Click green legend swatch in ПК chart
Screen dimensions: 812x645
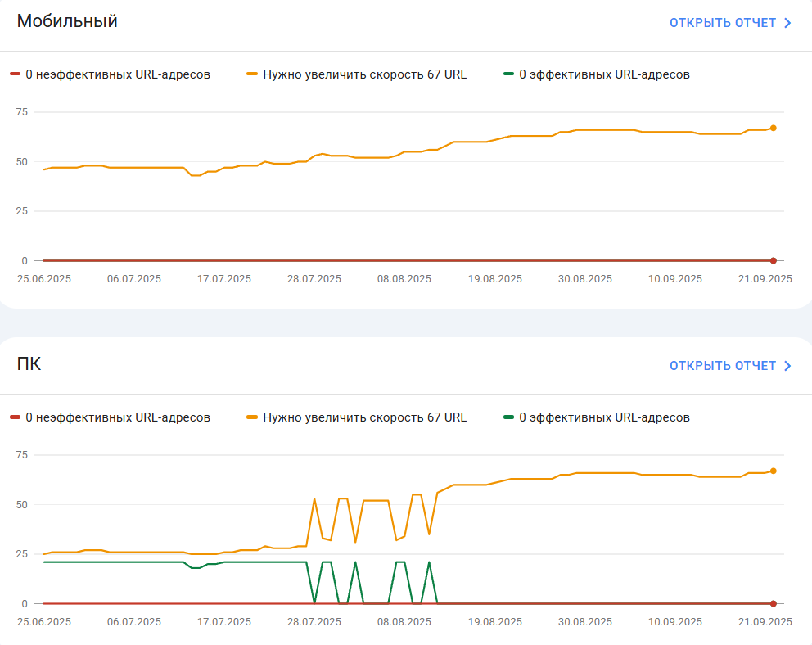(x=508, y=417)
